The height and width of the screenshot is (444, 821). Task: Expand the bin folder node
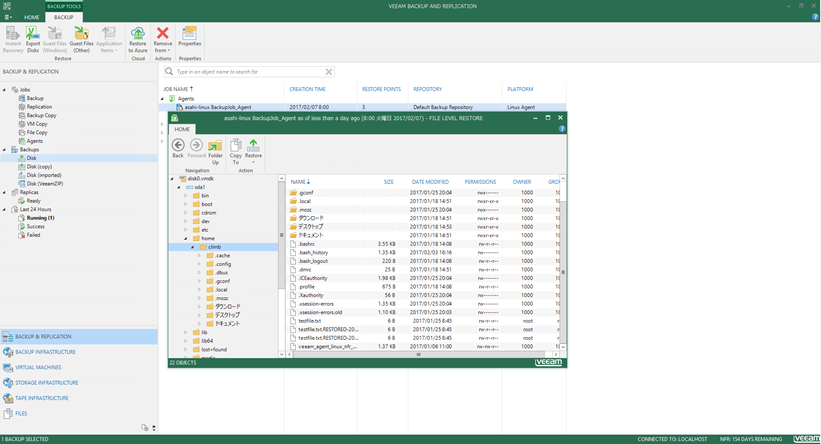coord(185,196)
